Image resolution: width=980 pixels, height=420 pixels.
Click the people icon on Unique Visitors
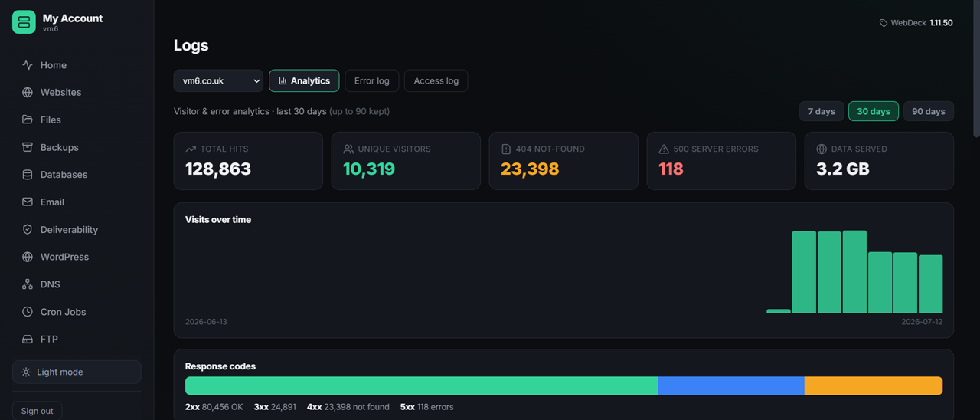click(348, 149)
